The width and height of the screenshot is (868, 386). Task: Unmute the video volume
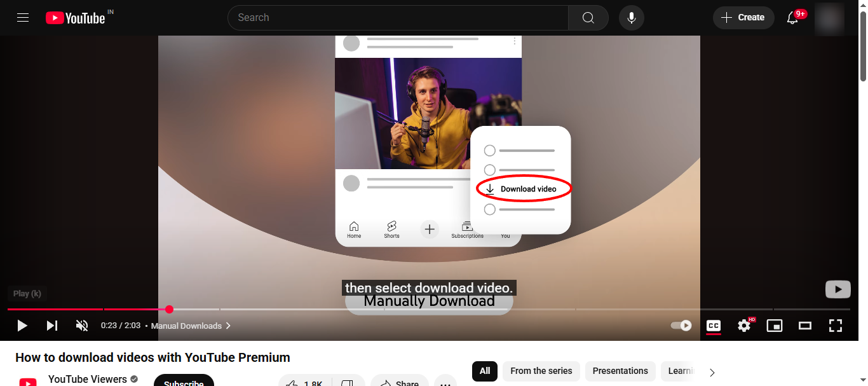(x=82, y=326)
